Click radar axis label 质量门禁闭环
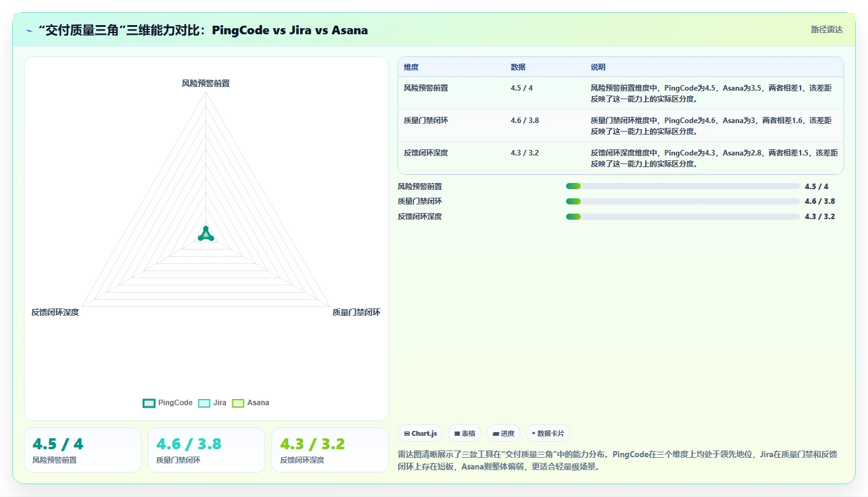This screenshot has height=497, width=868. coord(357,312)
